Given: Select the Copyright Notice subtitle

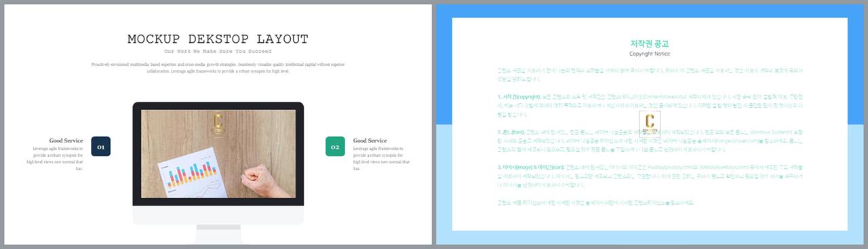Looking at the screenshot, I should [650, 54].
